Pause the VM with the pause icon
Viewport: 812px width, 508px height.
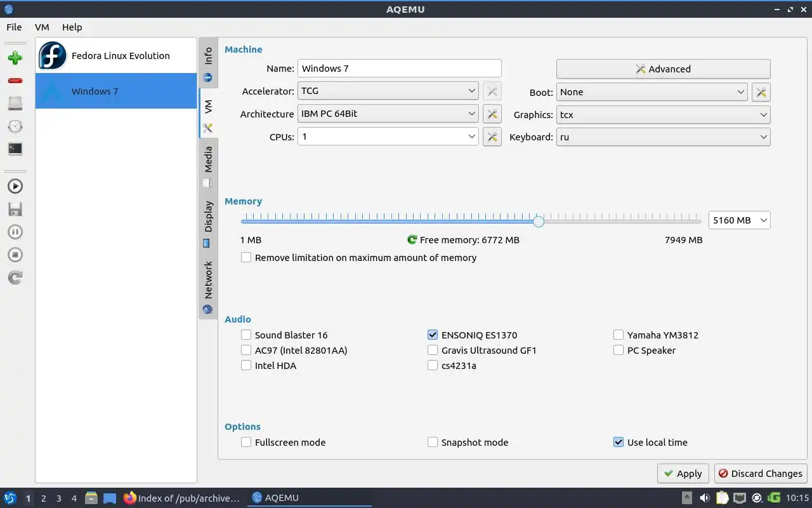coord(15,232)
